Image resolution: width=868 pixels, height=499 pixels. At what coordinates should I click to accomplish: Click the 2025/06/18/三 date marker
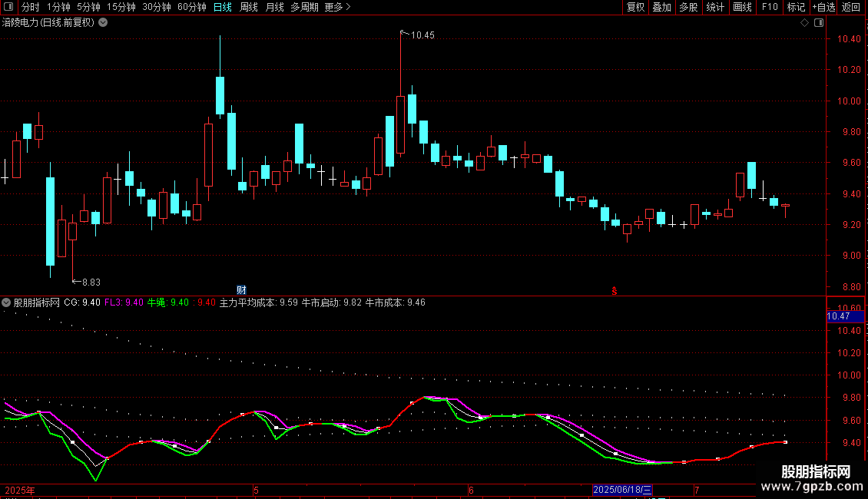[x=622, y=490]
